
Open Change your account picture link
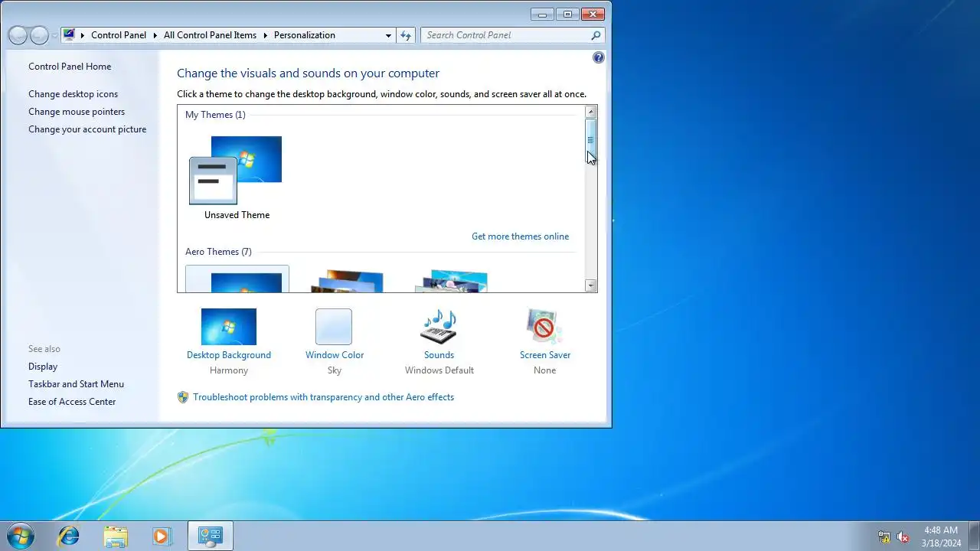(87, 129)
